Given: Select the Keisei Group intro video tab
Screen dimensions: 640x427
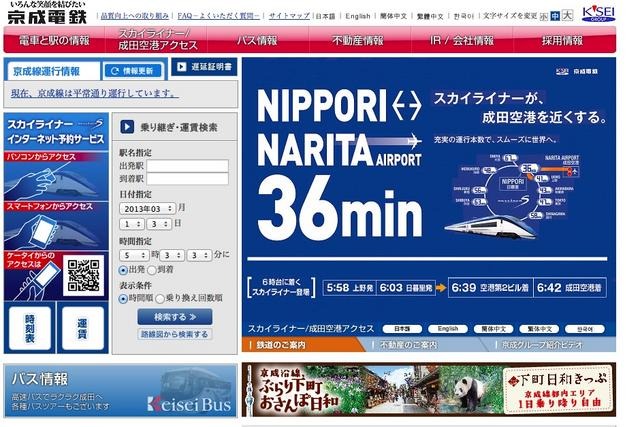Looking at the screenshot, I should (551, 345).
